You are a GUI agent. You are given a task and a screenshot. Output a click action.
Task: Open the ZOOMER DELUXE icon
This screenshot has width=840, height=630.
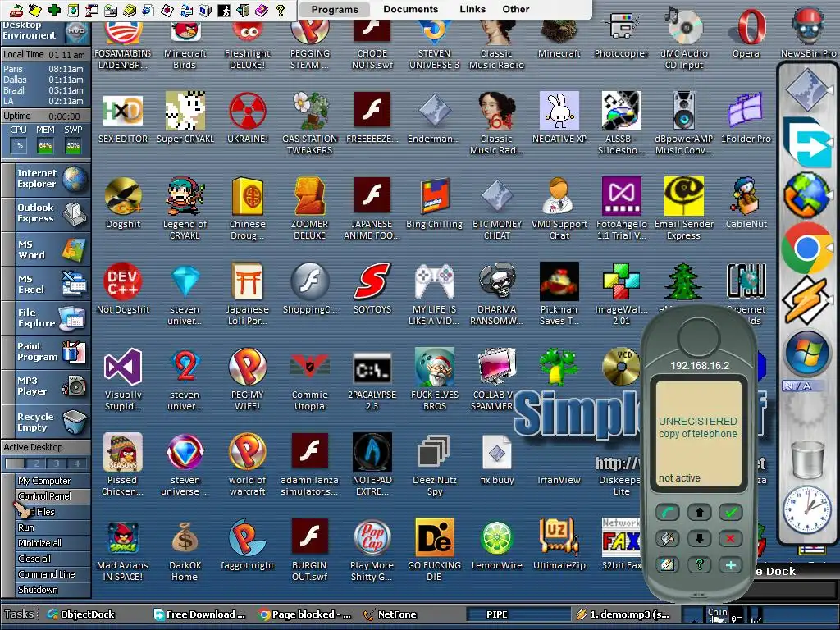coord(309,196)
